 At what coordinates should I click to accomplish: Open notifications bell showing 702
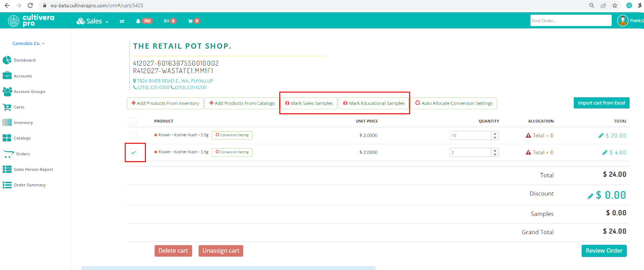[144, 21]
